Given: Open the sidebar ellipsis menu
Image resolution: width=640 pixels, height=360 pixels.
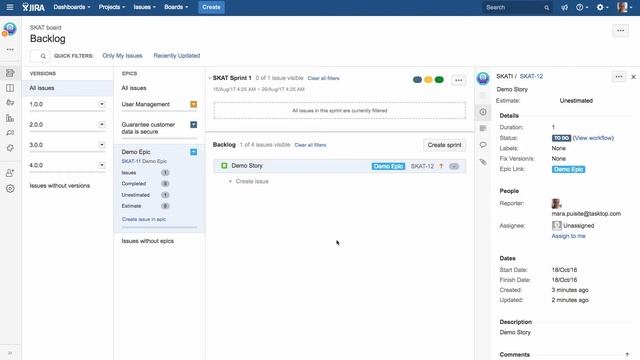Looking at the screenshot, I should click(x=10, y=49).
